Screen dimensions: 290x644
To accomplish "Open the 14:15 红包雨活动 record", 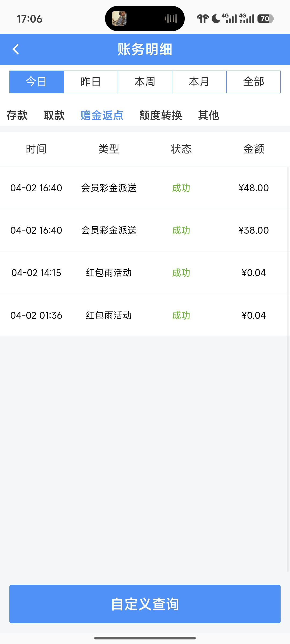I will tap(145, 273).
